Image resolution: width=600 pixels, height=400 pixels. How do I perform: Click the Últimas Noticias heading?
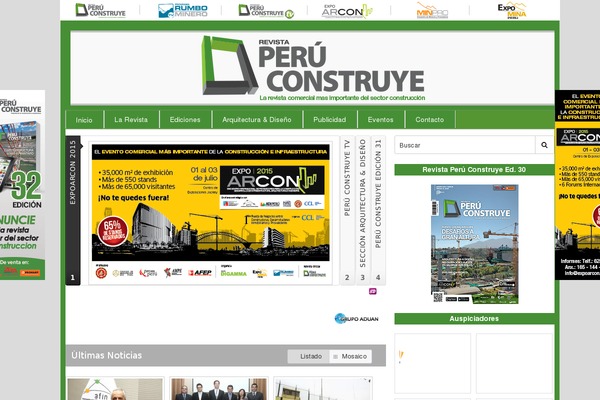click(x=107, y=355)
